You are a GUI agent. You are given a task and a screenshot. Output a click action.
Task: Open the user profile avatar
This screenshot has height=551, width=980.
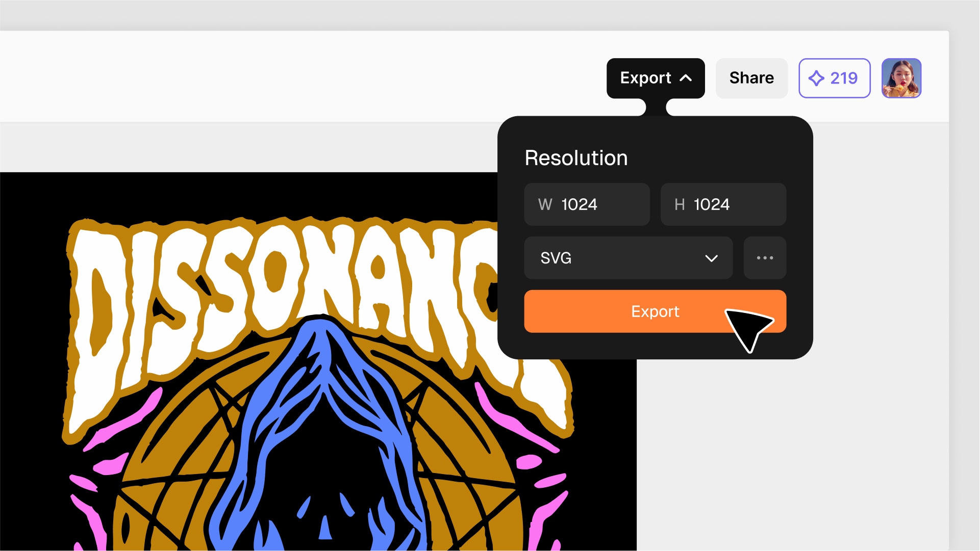click(x=901, y=78)
